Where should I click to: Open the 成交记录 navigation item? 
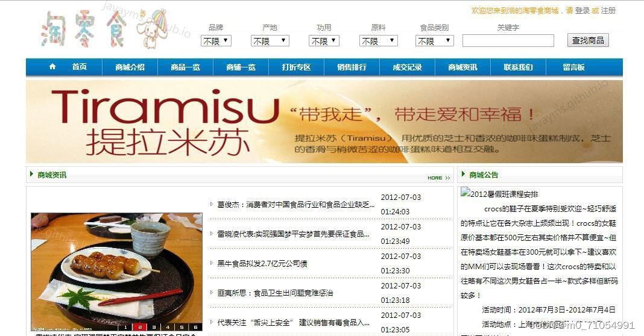click(x=407, y=67)
